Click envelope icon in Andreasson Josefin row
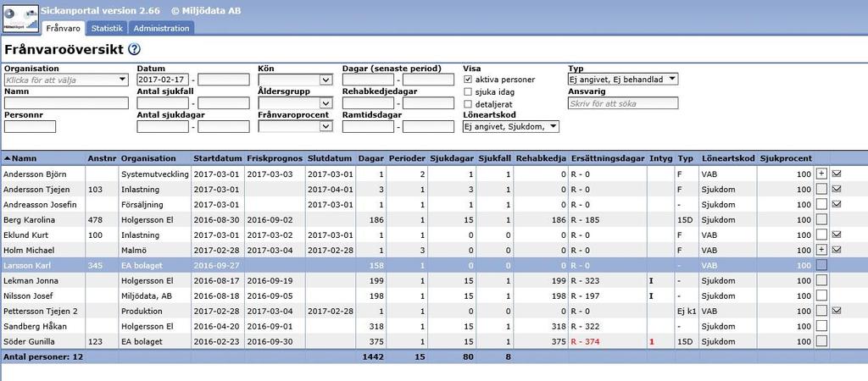 [837, 204]
